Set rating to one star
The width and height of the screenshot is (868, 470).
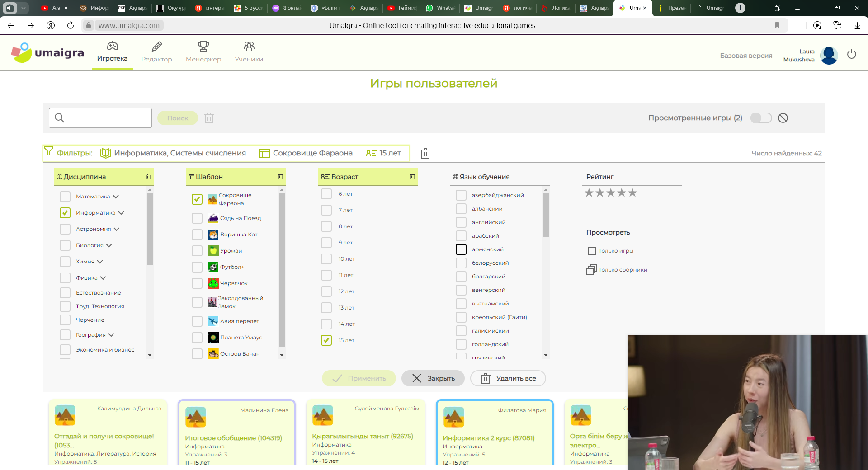click(x=589, y=193)
